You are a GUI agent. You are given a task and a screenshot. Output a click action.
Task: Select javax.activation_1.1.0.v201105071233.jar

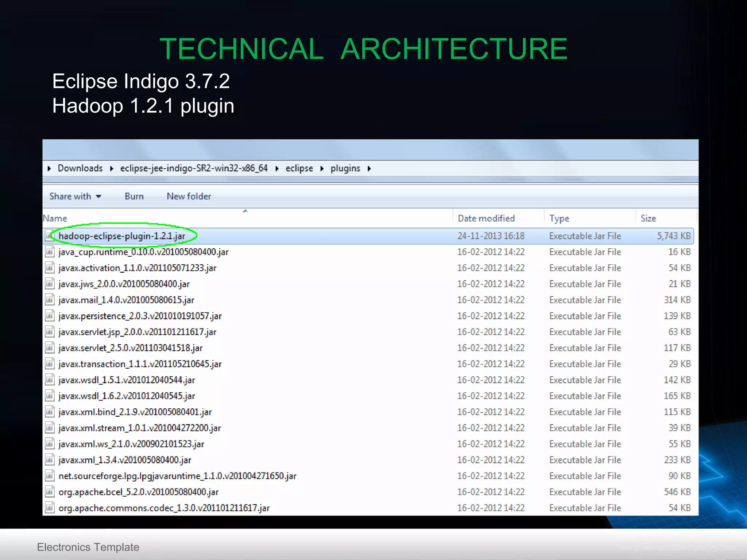click(138, 268)
